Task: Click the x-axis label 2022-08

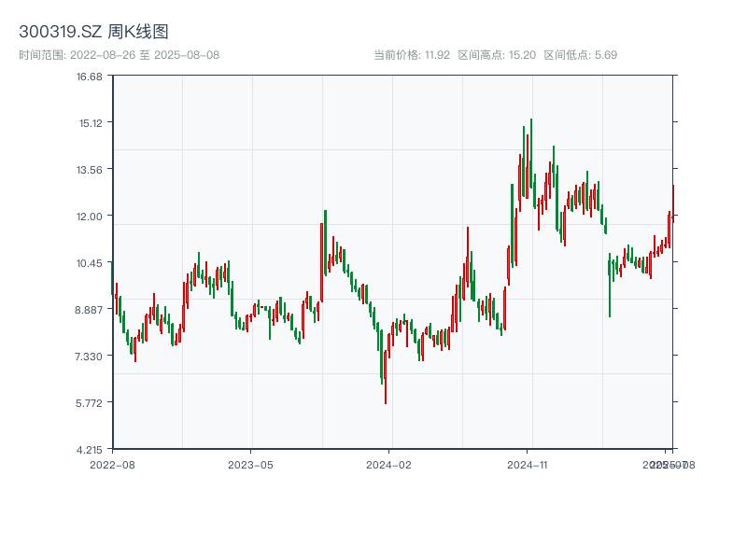Action: [x=112, y=465]
